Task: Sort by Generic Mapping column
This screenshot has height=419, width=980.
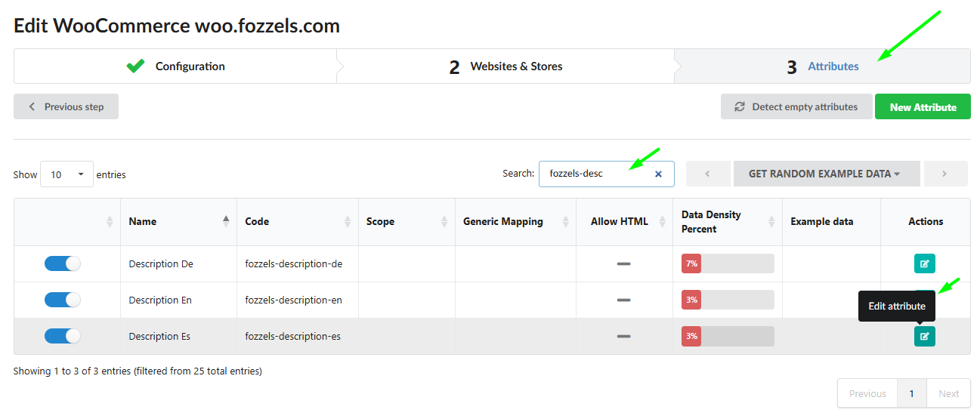Action: (x=565, y=221)
